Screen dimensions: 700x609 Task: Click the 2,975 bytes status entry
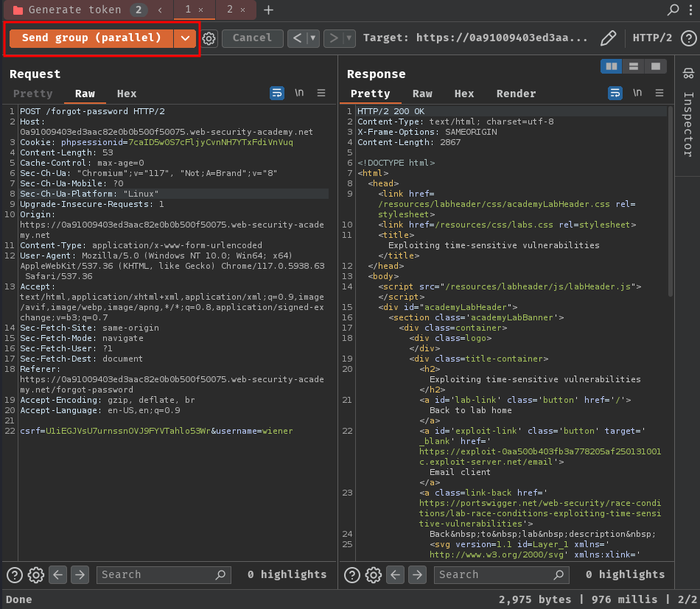(535, 599)
